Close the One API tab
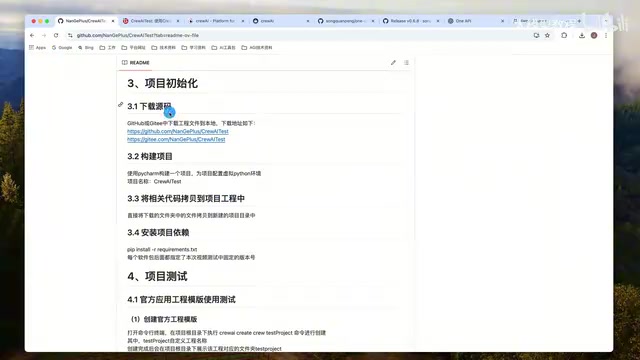This screenshot has height=360, width=640. tap(502, 21)
